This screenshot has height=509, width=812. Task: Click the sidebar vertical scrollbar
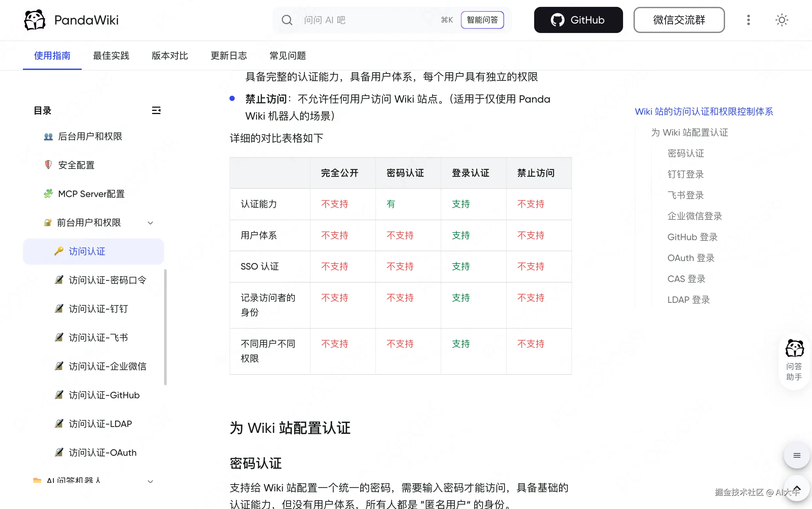[x=165, y=327]
